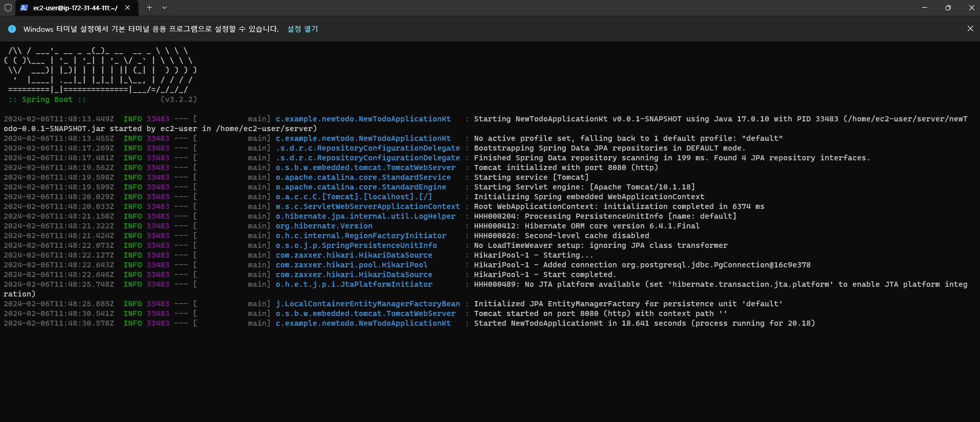This screenshot has width=980, height=422.
Task: Dismiss the default terminal notification bar
Action: [970, 29]
